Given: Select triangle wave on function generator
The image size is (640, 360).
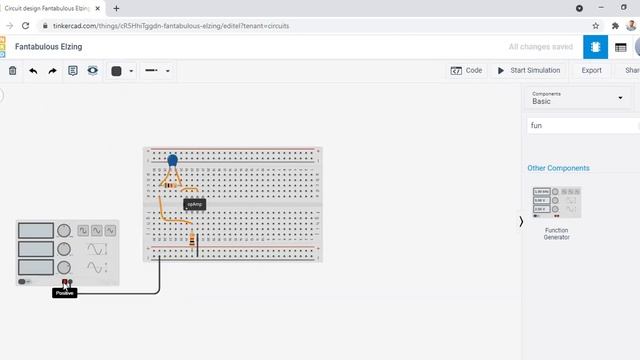Looking at the screenshot, I should pos(110,231).
